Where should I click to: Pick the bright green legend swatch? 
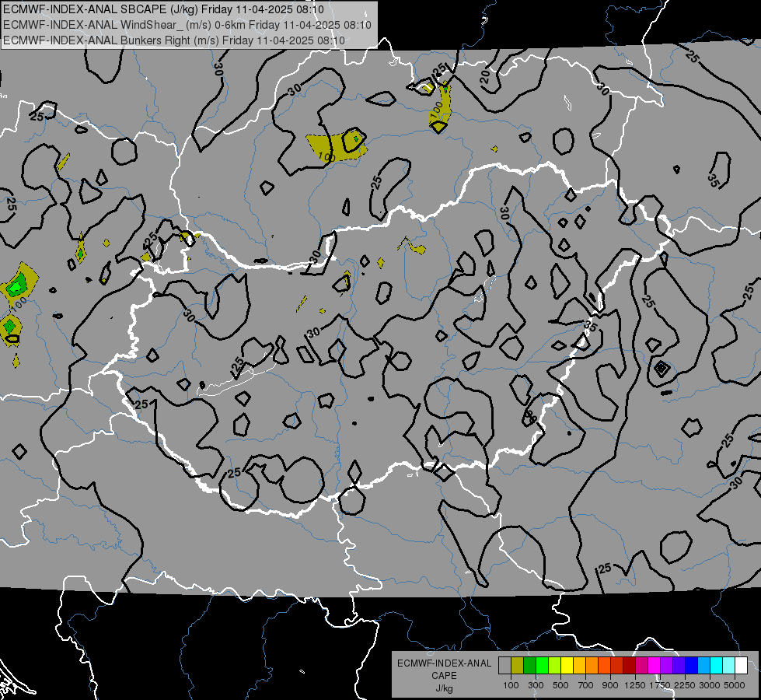click(x=542, y=666)
